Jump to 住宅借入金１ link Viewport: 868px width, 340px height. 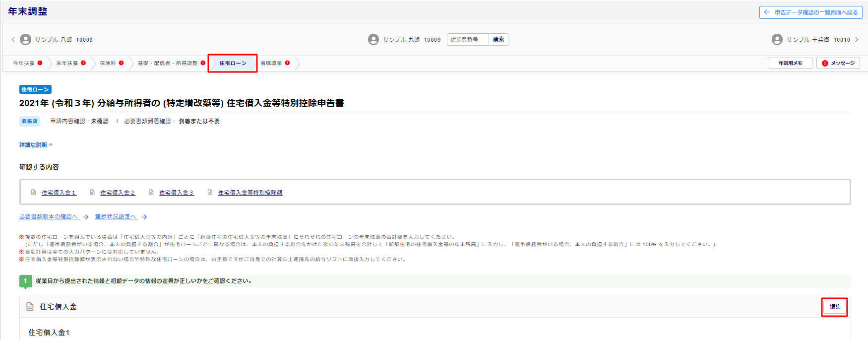click(x=59, y=193)
